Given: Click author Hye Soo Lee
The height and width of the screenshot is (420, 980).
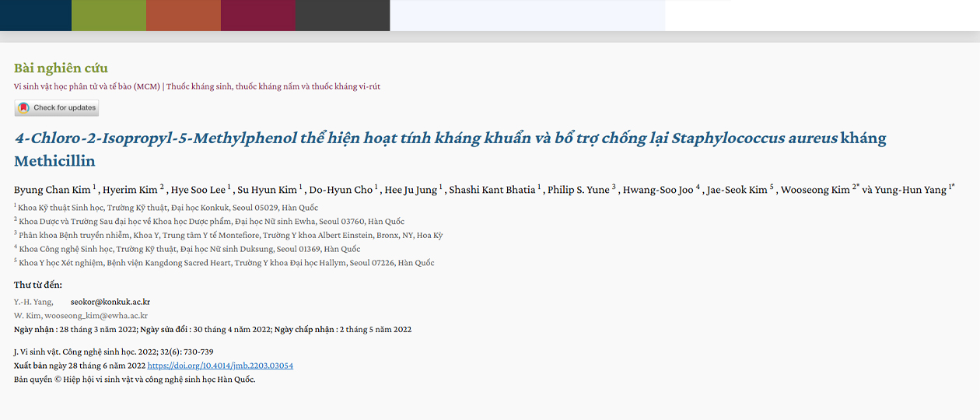Looking at the screenshot, I should pyautogui.click(x=198, y=190).
